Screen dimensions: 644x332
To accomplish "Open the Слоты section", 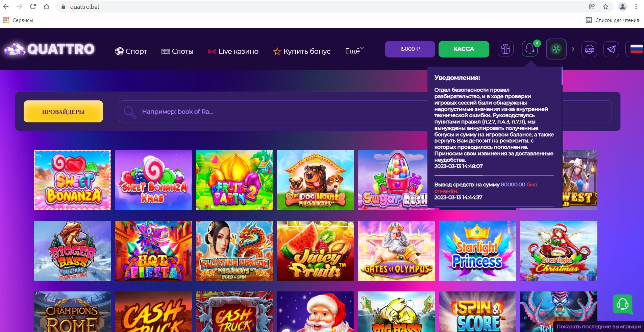I will click(x=177, y=51).
